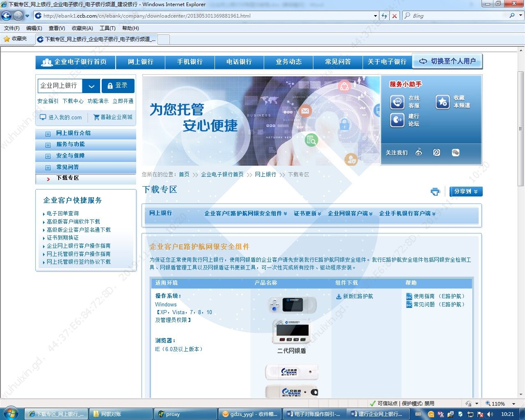Image resolution: width=525 pixels, height=420 pixels.
Task: Select the 手机银行 navigation tab
Action: [x=190, y=62]
